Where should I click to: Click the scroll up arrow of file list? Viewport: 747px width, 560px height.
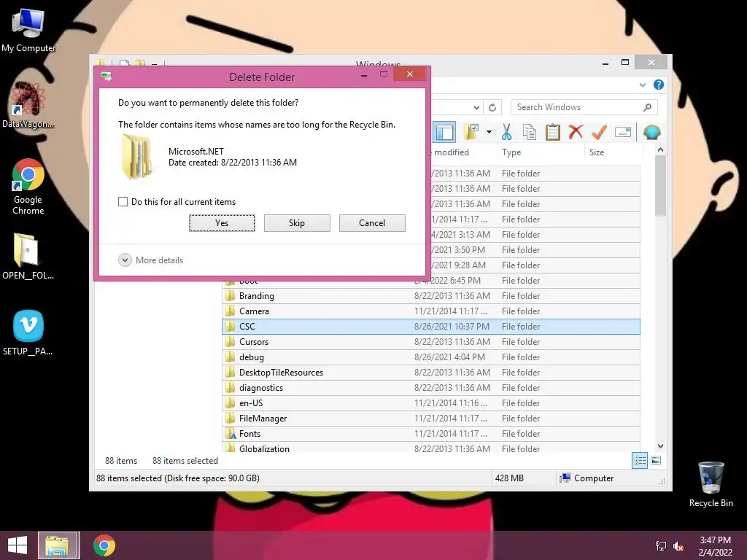tap(660, 149)
